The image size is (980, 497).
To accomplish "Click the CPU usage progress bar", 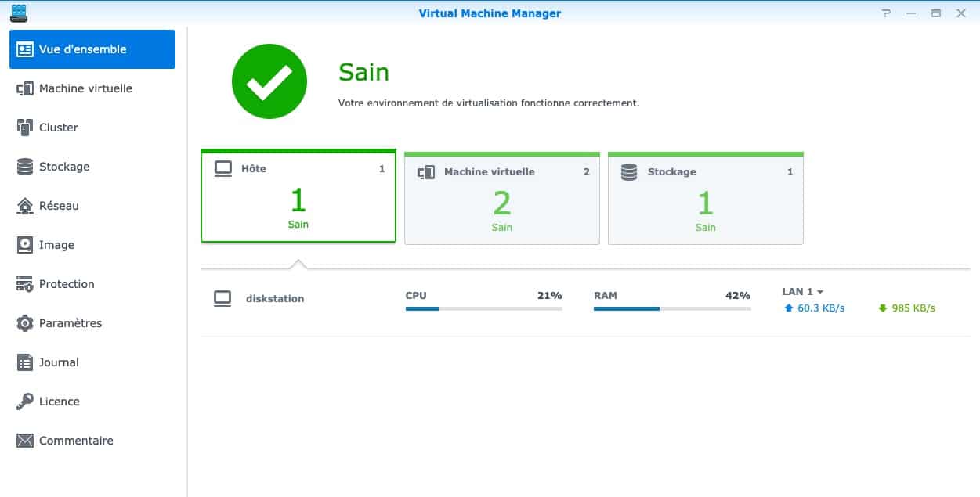I will (483, 309).
